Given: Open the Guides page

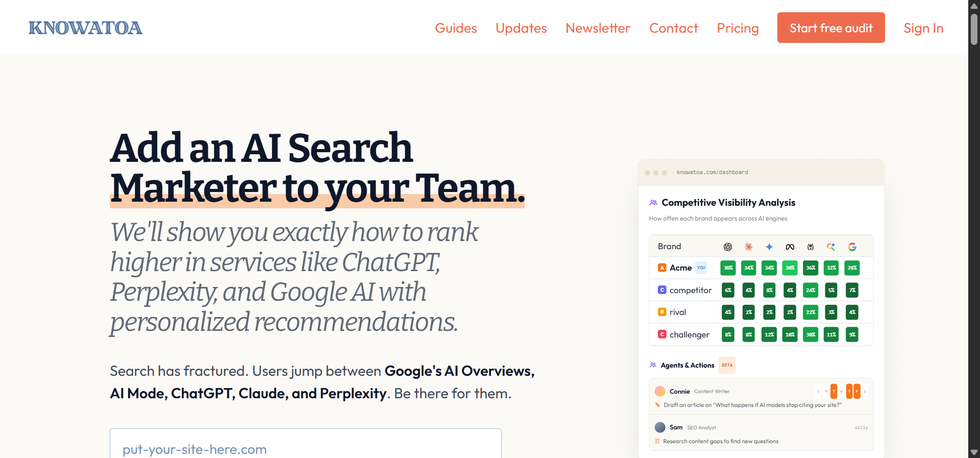Looking at the screenshot, I should 456,28.
